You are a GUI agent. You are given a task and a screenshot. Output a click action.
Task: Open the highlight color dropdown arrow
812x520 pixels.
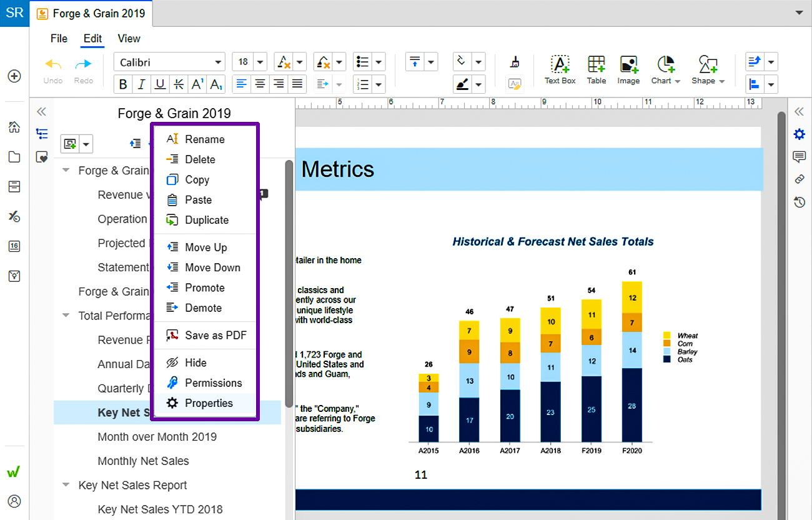[x=339, y=62]
